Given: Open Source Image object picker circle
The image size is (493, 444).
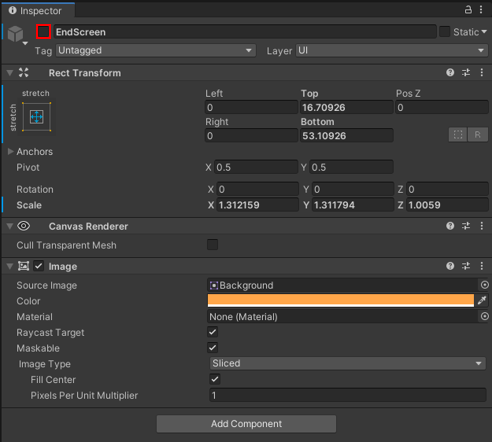Looking at the screenshot, I should [x=484, y=285].
